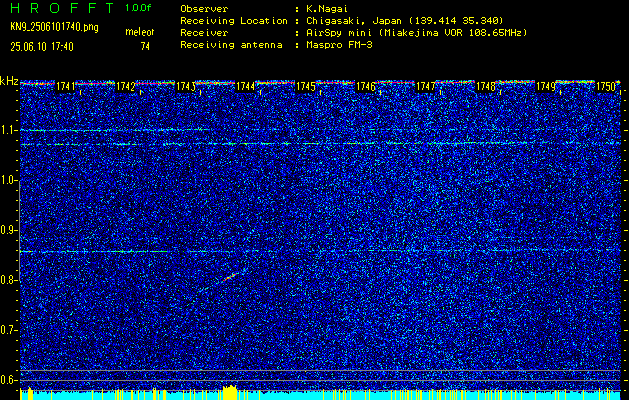Click the Receiving antenna label
Image resolution: width=629 pixels, height=400 pixels.
pyautogui.click(x=231, y=45)
